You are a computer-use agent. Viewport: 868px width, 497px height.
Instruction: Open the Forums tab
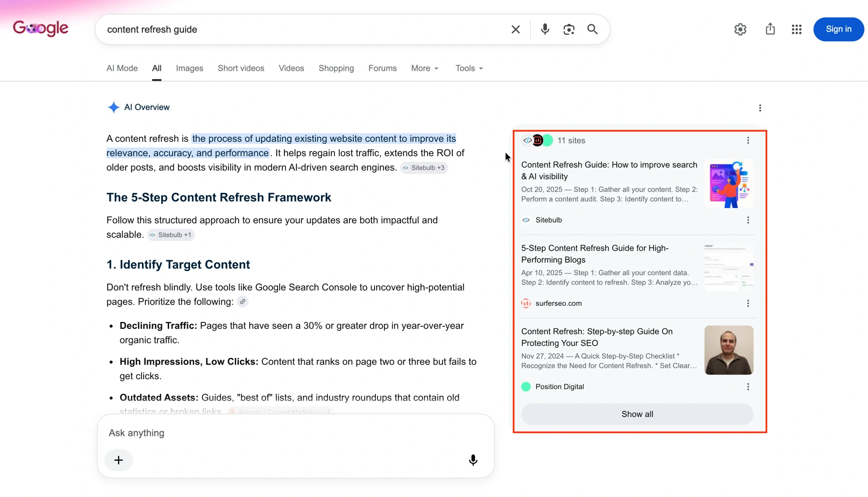point(382,68)
